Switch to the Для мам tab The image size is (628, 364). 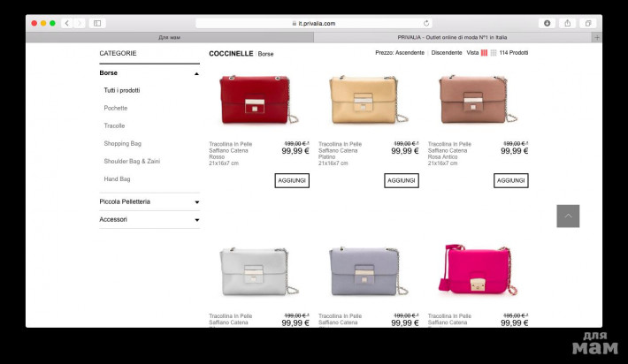tap(170, 37)
